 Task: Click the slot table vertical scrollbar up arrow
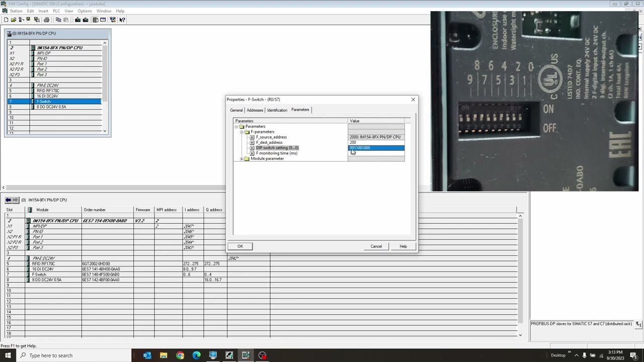pyautogui.click(x=521, y=216)
